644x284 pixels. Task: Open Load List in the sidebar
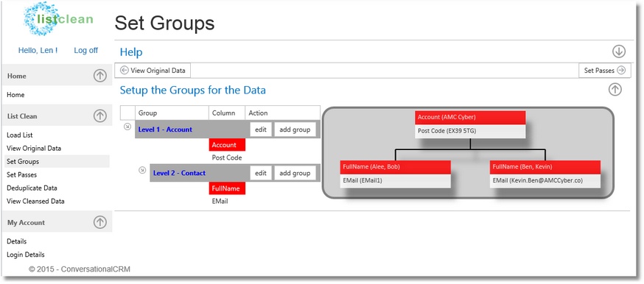pos(20,135)
